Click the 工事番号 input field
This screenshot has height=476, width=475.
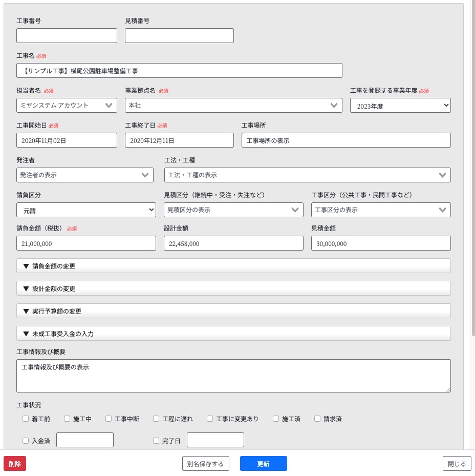pyautogui.click(x=67, y=35)
